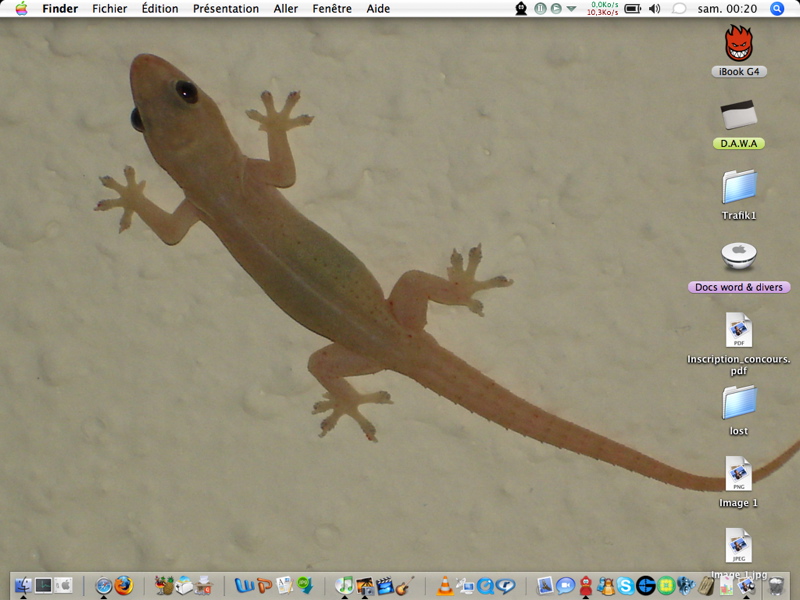Select the Trafik1 folder on desktop
Screen dimensions: 800x600
739,195
